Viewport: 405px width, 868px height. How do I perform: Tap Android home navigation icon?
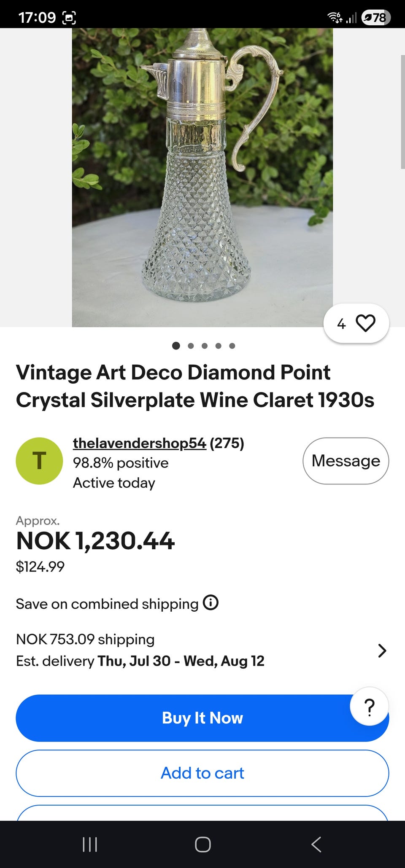[x=203, y=844]
